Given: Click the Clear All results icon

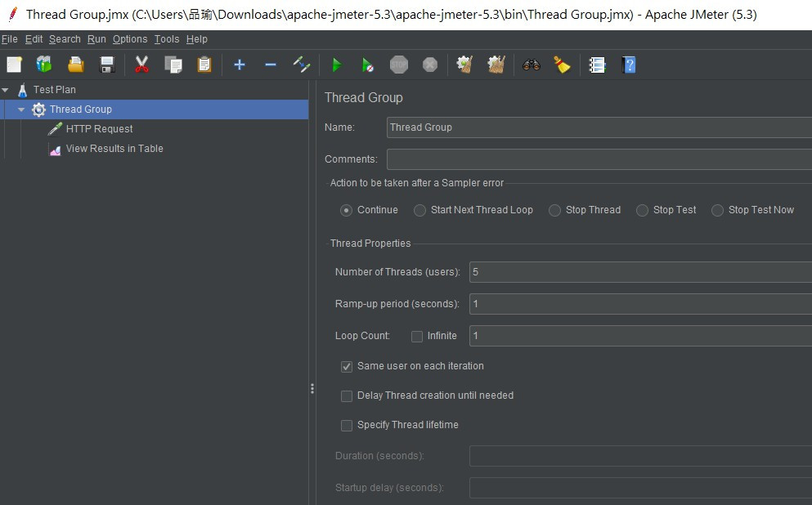Looking at the screenshot, I should click(x=496, y=65).
